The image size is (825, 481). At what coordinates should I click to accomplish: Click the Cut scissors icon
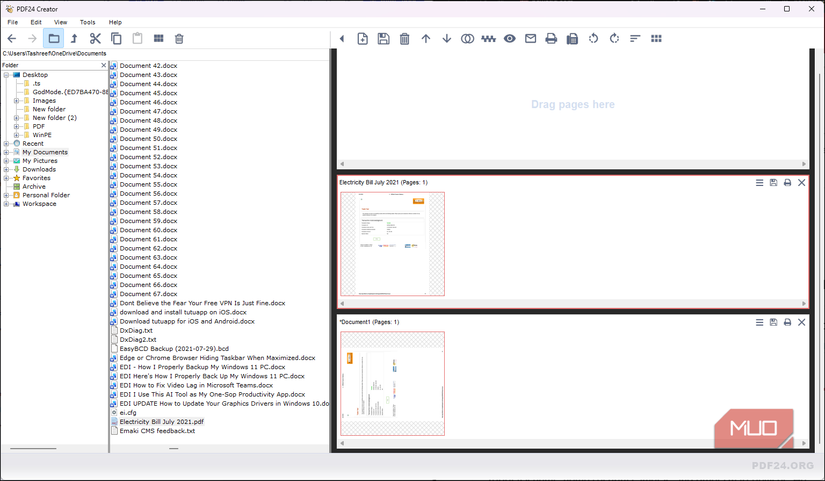(x=95, y=38)
